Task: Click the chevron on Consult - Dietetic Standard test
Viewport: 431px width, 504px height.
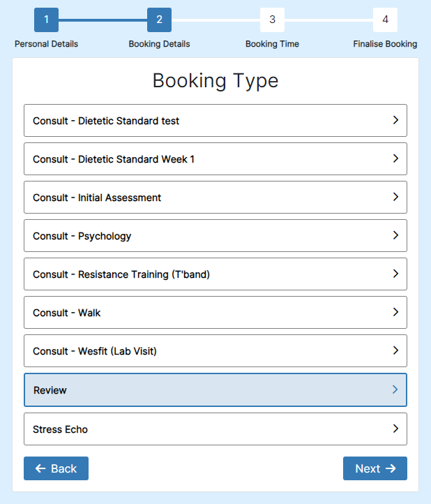Action: point(395,120)
